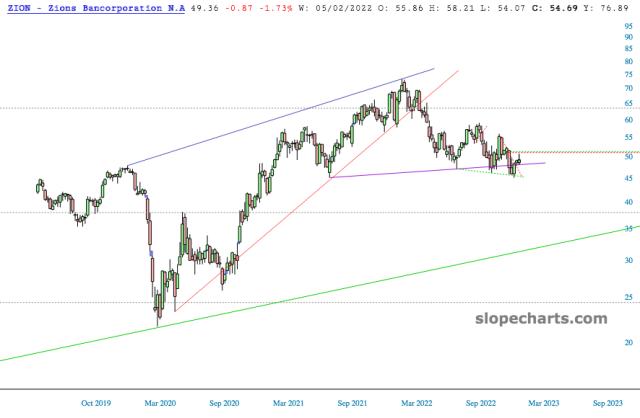Click the 65 price level on axis
Image resolution: width=640 pixels, height=418 pixels.
click(x=629, y=104)
